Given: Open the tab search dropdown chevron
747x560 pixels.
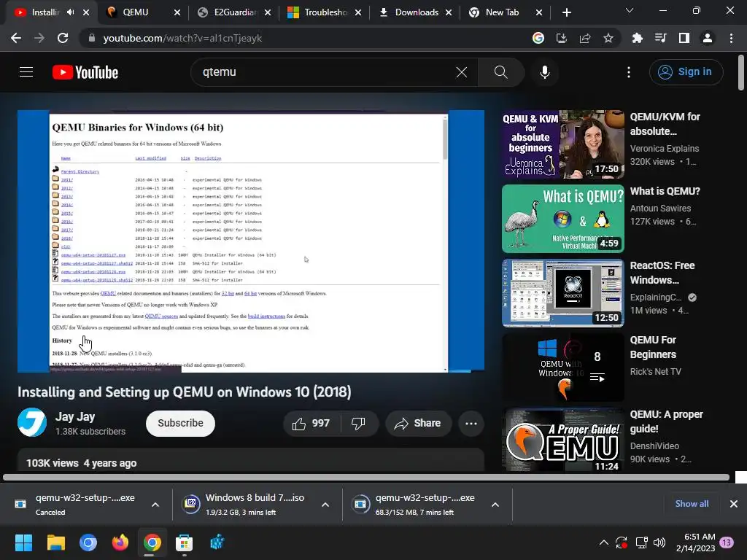Looking at the screenshot, I should (630, 10).
